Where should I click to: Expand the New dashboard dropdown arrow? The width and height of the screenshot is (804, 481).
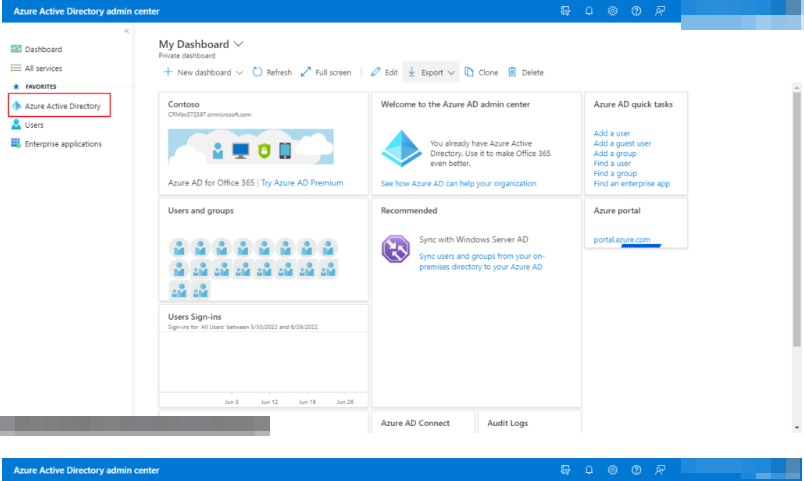coord(239,73)
